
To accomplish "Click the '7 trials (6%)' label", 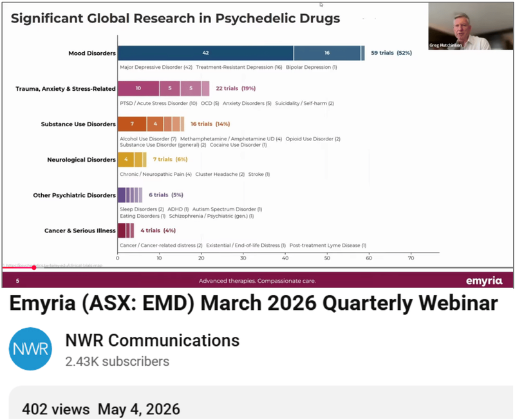I will (x=170, y=159).
